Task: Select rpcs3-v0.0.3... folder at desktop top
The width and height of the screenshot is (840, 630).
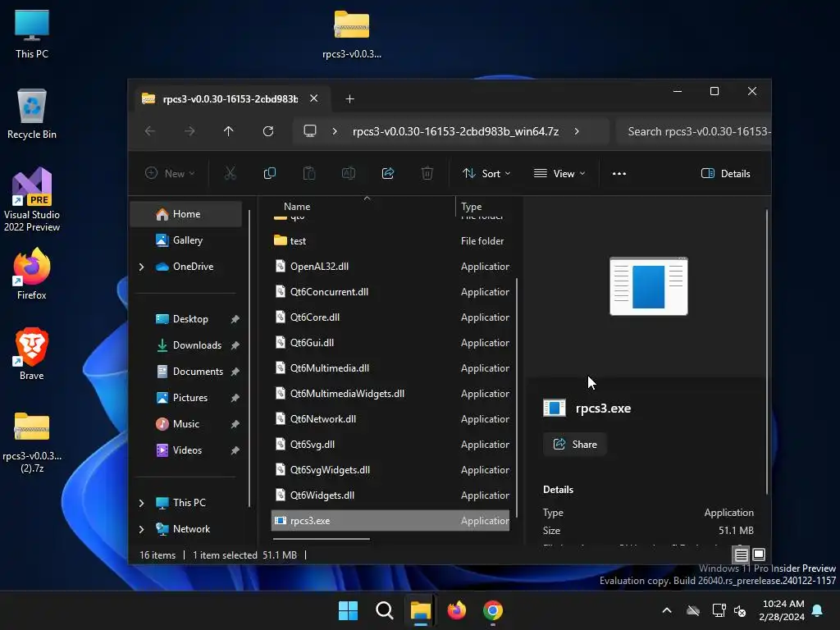Action: pyautogui.click(x=351, y=34)
